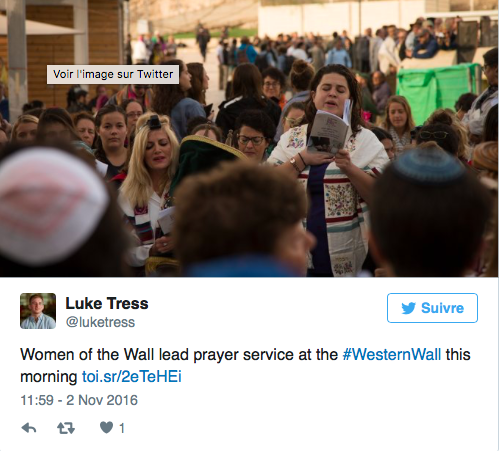Open Luke Tress's profile avatar
The width and height of the screenshot is (499, 451).
click(x=38, y=311)
